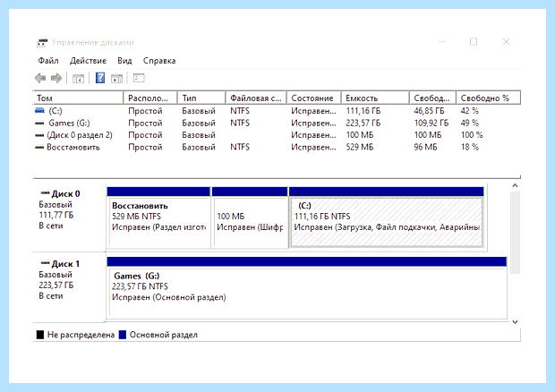Select the Games (G:) volume row
The width and height of the screenshot is (555, 392).
pyautogui.click(x=277, y=124)
